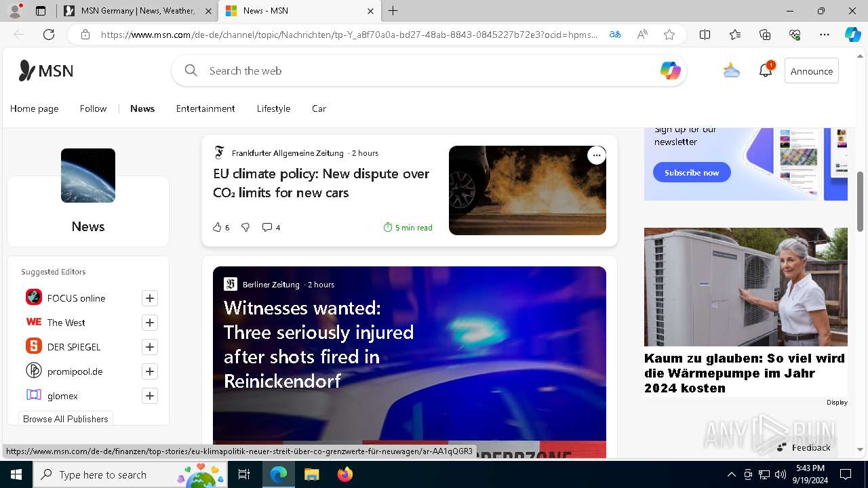Click the Announce button
Image resolution: width=868 pixels, height=488 pixels.
tap(812, 70)
